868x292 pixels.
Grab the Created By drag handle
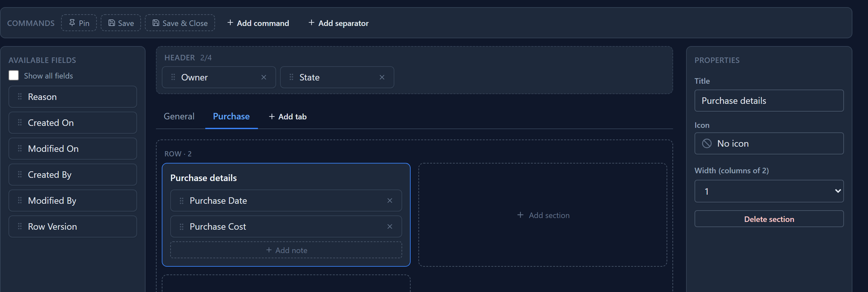[20, 174]
